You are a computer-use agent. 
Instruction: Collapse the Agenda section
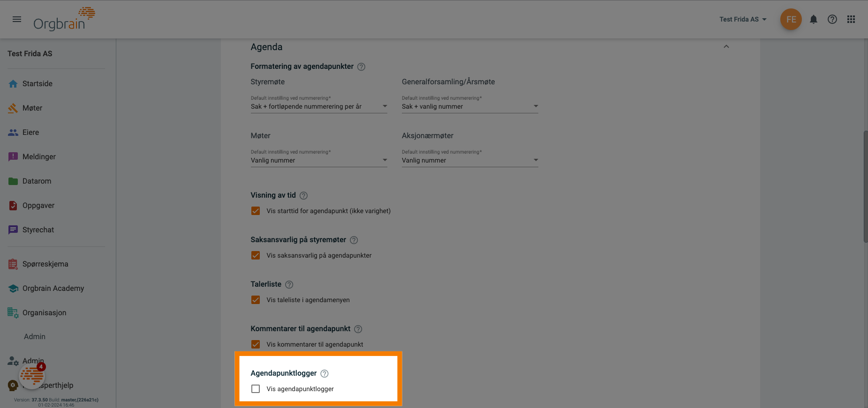coord(726,46)
